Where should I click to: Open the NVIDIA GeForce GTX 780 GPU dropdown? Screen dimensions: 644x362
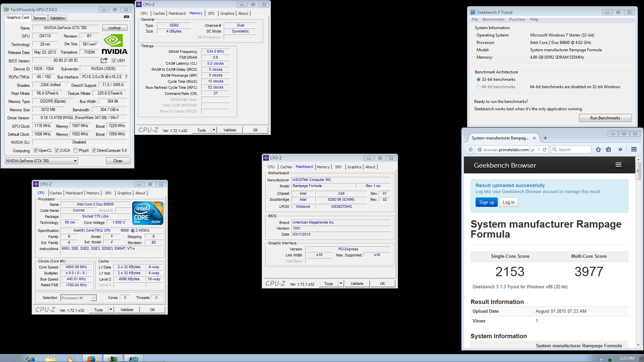(41, 161)
